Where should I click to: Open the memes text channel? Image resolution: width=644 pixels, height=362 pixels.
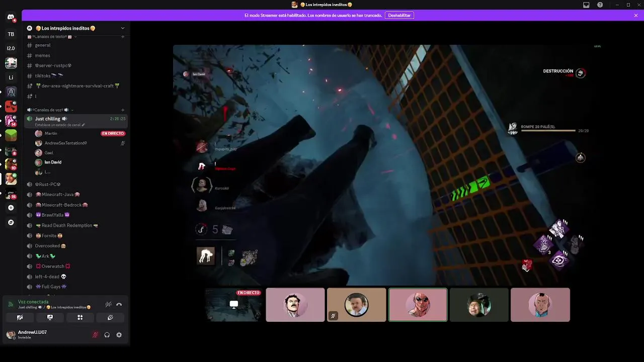point(75,55)
